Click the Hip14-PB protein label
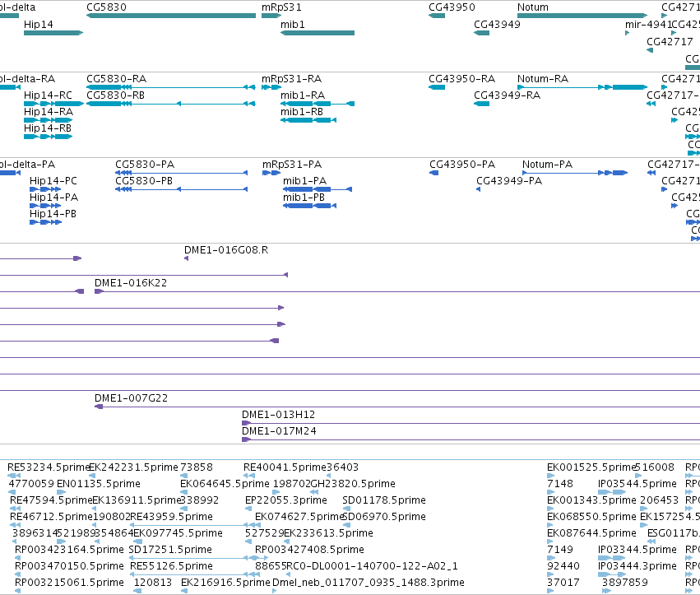Viewport: 700px width, 595px height. click(x=53, y=214)
